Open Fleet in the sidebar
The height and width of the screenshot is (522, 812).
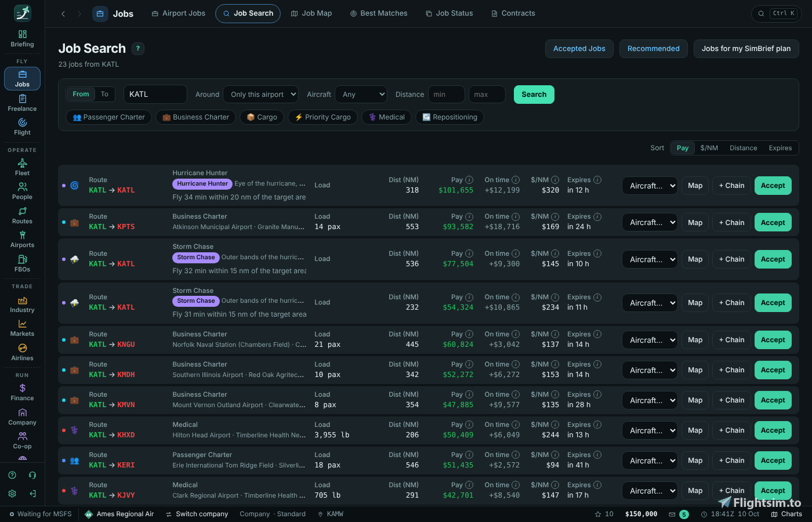(x=22, y=167)
